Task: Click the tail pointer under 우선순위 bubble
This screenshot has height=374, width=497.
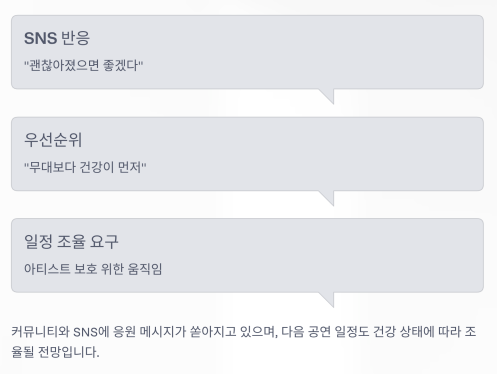Action: point(327,198)
